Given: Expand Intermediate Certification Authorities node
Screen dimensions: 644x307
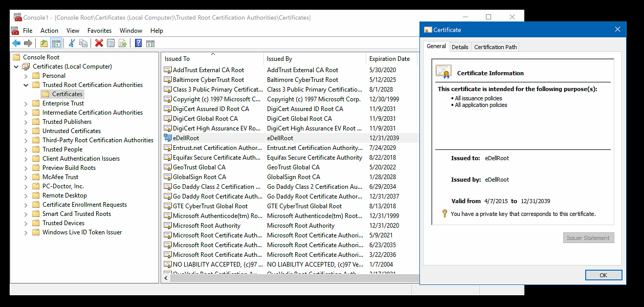Looking at the screenshot, I should [x=26, y=113].
